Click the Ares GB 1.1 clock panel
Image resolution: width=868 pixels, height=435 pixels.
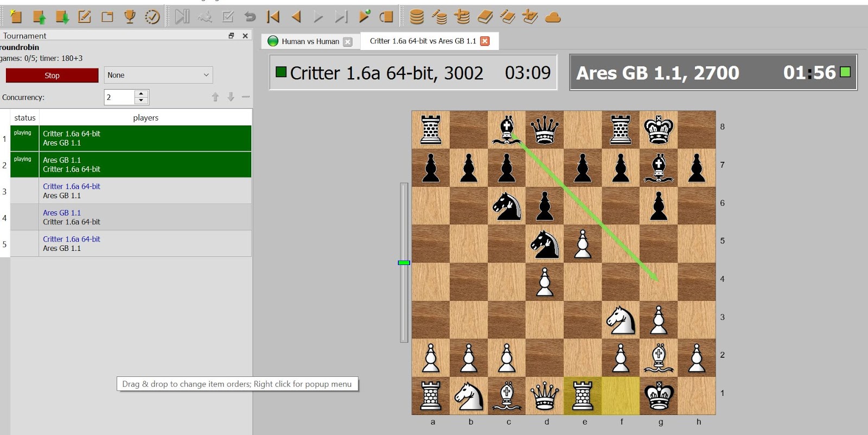713,72
